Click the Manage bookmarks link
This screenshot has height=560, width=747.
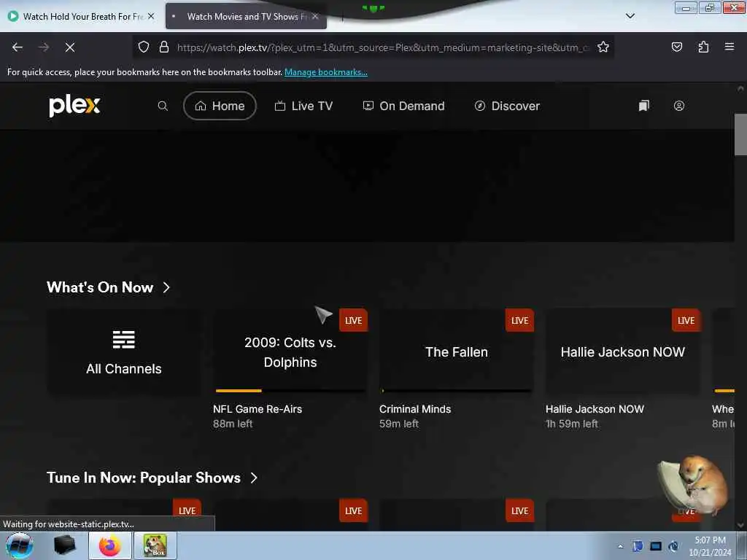coord(326,72)
